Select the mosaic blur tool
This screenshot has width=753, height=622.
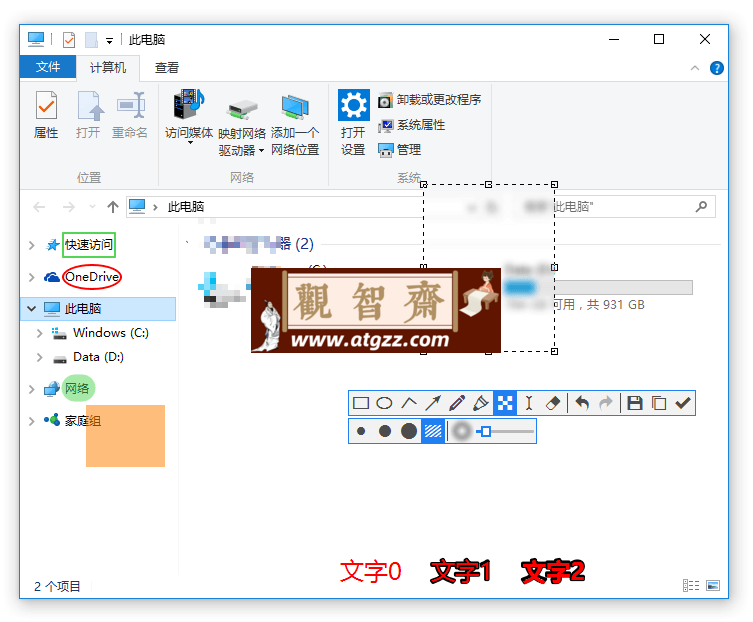[x=505, y=403]
